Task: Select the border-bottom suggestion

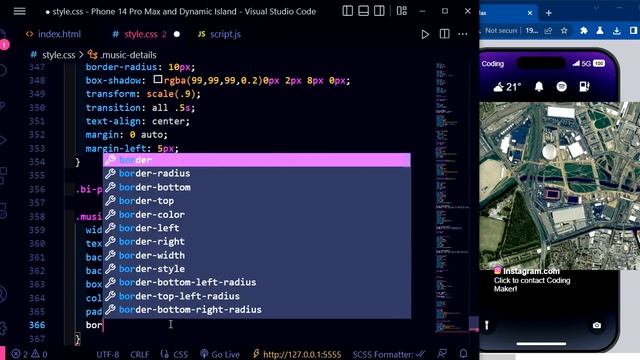Action: coord(256,187)
